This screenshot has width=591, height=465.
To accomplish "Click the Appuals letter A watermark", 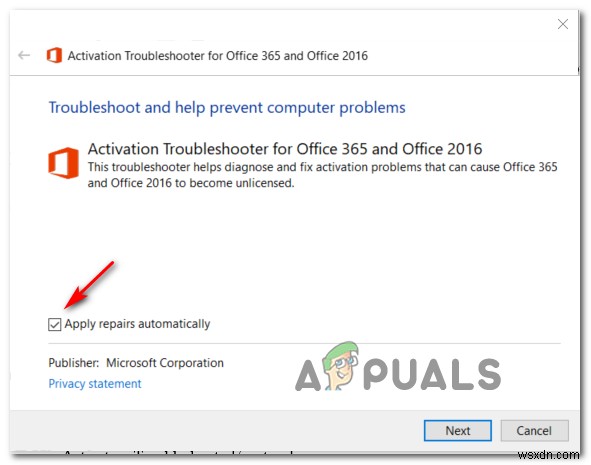I will point(308,375).
